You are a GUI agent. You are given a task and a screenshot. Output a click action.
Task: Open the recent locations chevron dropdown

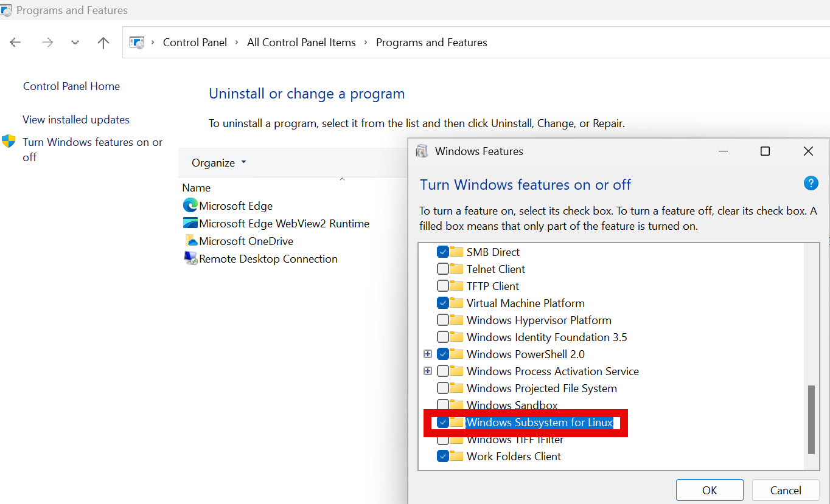point(75,43)
